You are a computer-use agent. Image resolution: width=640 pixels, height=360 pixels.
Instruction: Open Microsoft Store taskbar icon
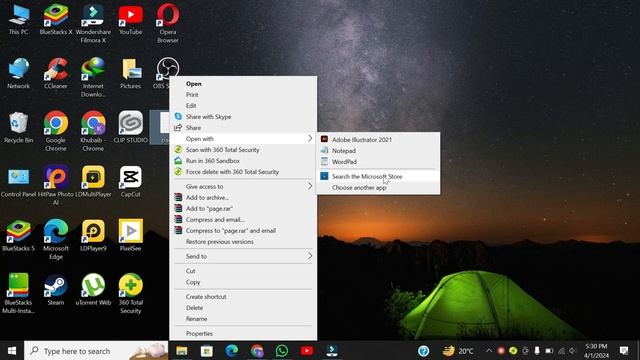[207, 351]
